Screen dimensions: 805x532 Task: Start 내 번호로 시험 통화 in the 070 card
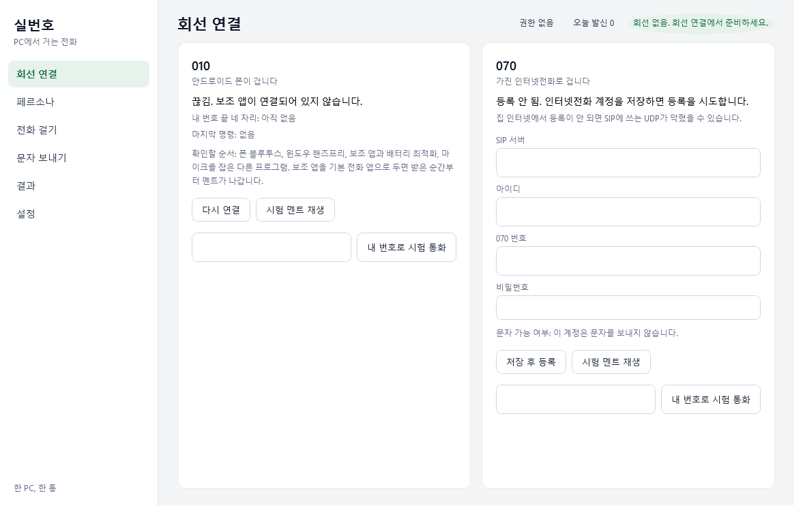click(711, 400)
